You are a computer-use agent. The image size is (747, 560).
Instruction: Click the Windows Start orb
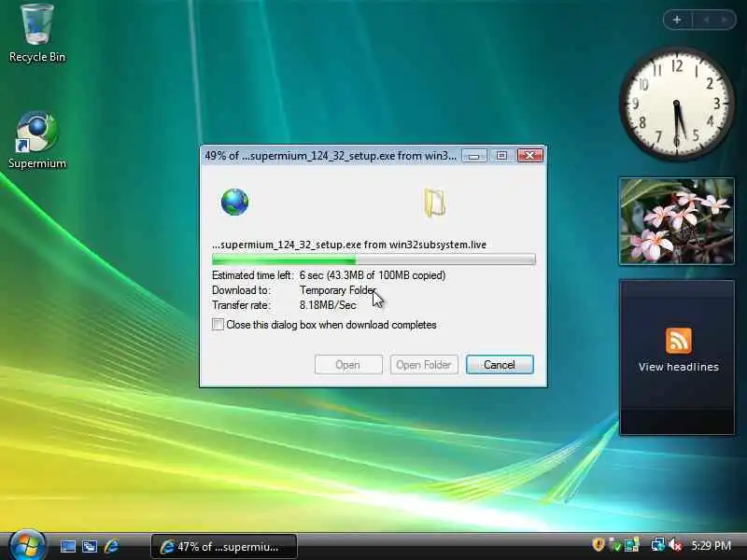click(x=27, y=545)
